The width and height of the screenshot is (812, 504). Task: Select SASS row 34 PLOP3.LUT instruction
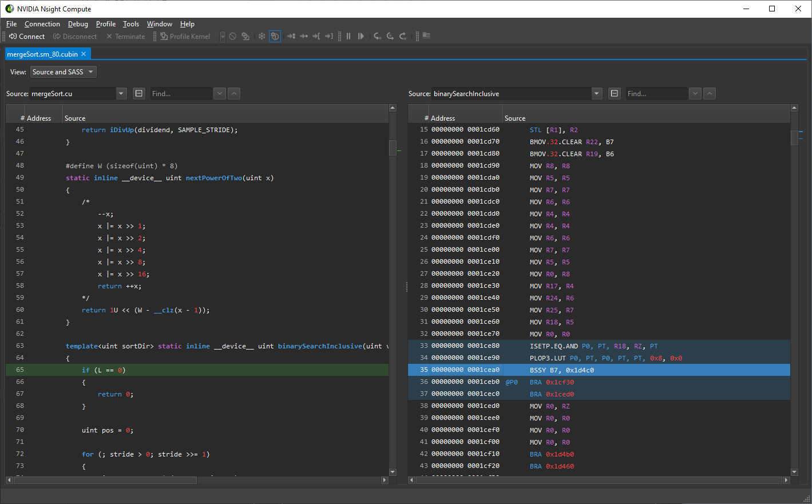click(599, 358)
